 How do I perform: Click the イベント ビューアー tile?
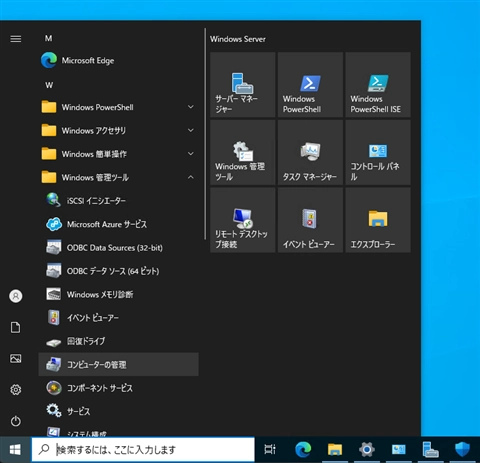(x=310, y=220)
